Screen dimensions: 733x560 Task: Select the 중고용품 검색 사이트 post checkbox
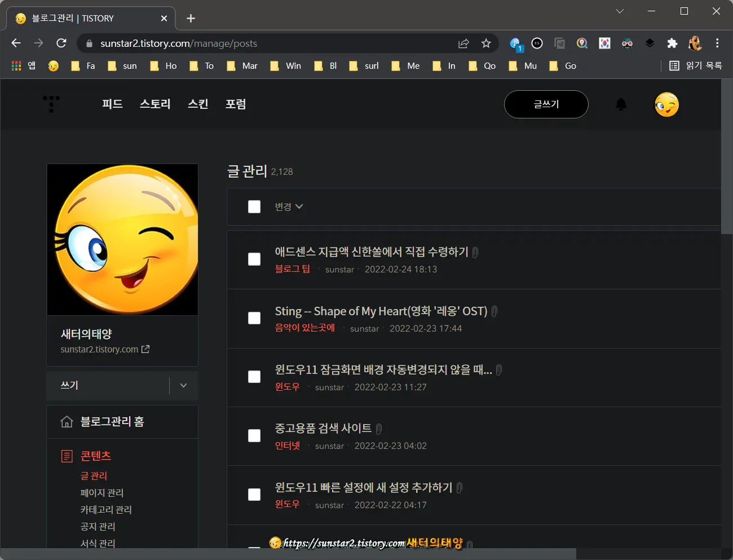254,435
